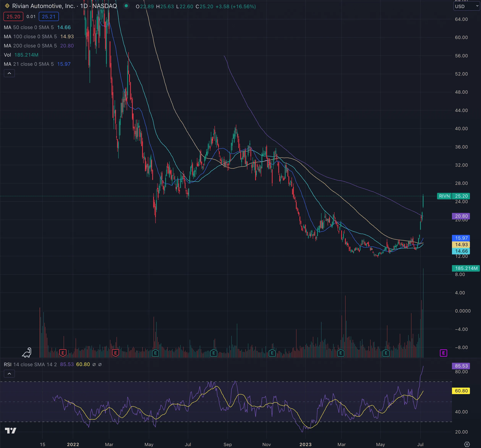
Task: Click the 20.00 RSI axis label
Action: click(x=461, y=432)
